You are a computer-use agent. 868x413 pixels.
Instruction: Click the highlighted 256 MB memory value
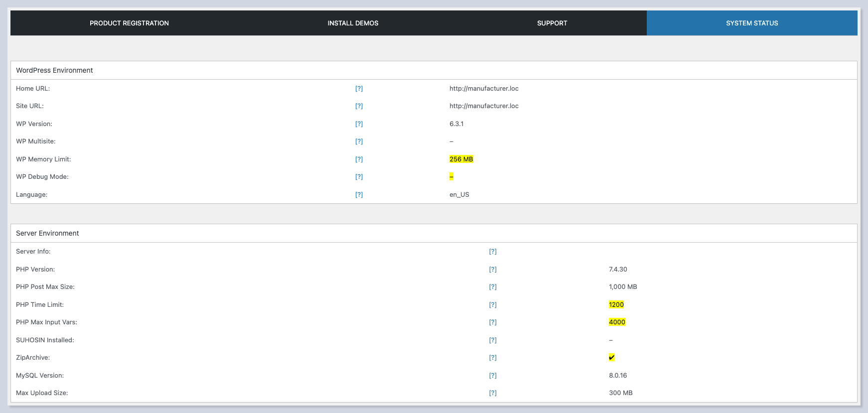pyautogui.click(x=461, y=159)
